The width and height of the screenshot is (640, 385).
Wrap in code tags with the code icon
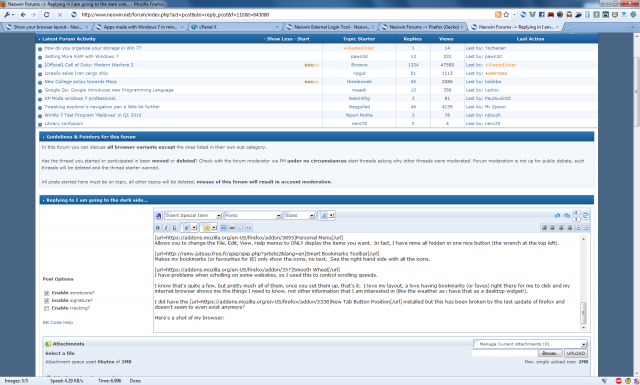(x=249, y=228)
